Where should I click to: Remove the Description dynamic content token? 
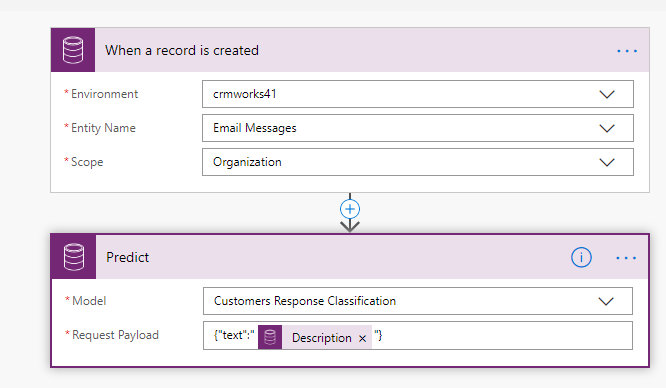[x=362, y=338]
